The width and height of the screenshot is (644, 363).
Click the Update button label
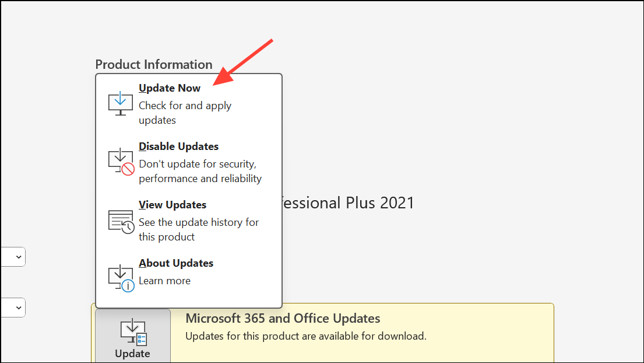(132, 354)
